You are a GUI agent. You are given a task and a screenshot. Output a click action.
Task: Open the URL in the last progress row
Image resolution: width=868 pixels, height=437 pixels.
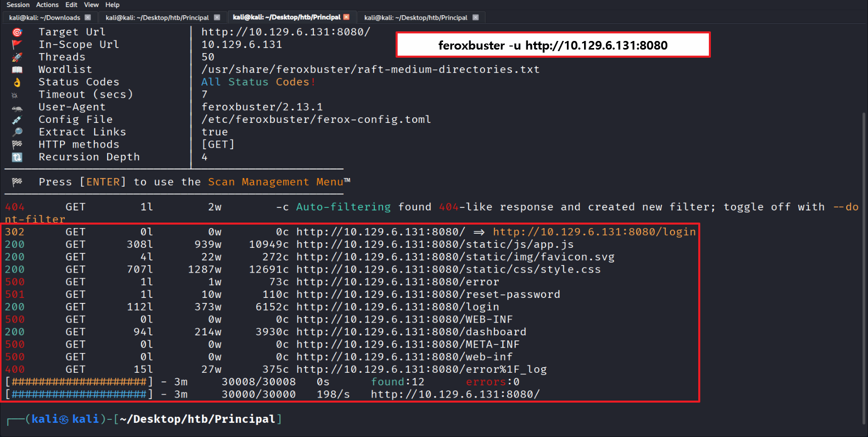(x=455, y=395)
